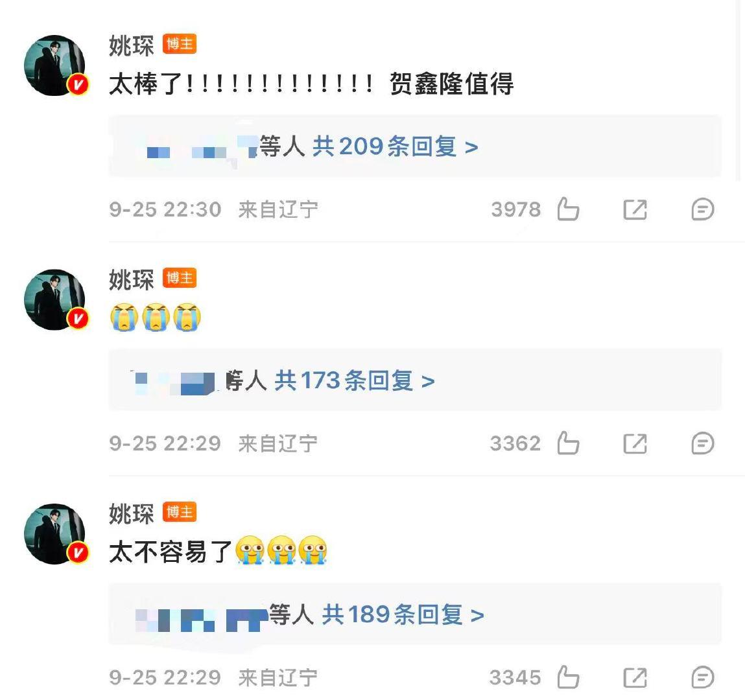Screen dimensions: 745x700
Task: Open reply bubble on 3362-like comment
Action: click(x=703, y=443)
